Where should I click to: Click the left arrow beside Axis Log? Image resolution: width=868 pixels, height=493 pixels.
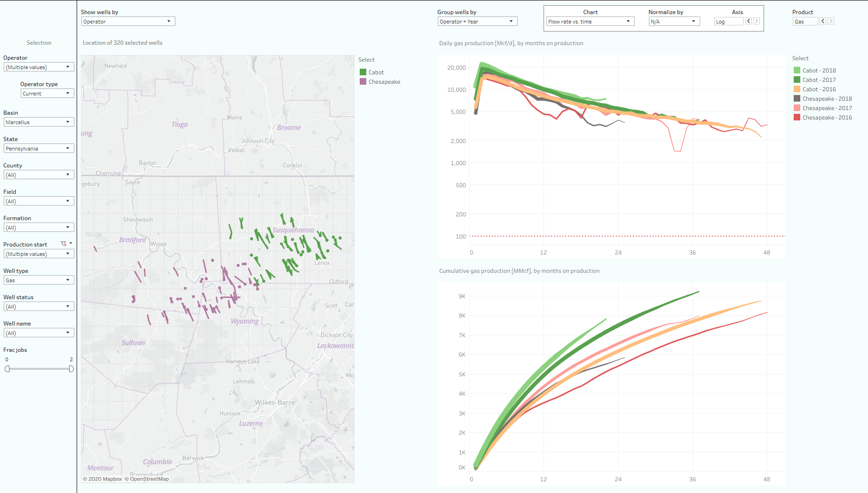click(x=748, y=21)
